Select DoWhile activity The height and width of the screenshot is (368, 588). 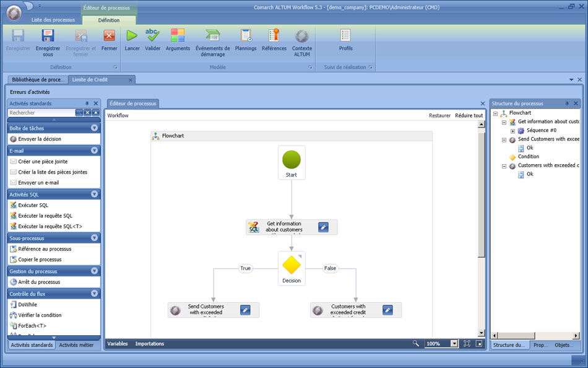point(54,305)
